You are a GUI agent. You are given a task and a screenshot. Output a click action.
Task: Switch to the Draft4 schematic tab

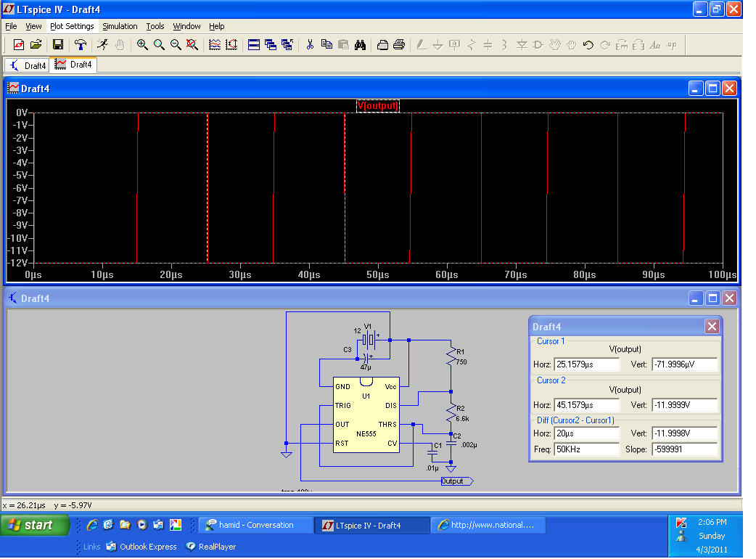(x=27, y=65)
